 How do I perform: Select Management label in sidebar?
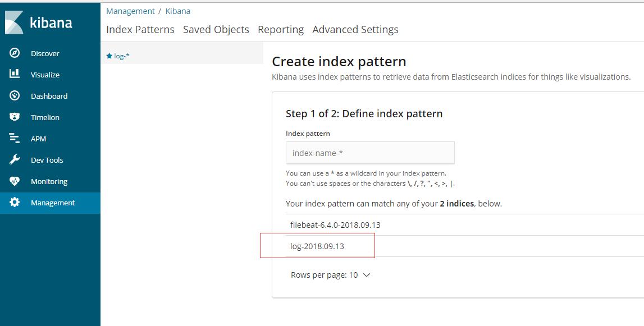[53, 203]
